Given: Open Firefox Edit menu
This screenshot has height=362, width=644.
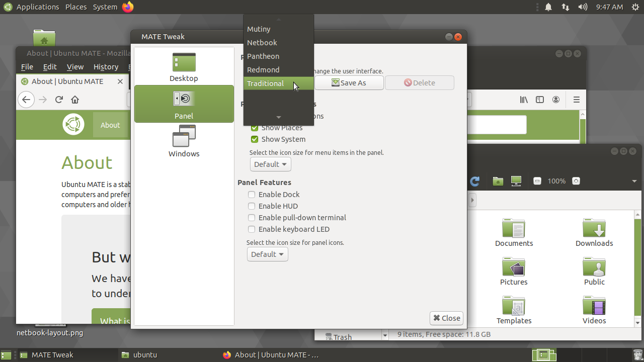Looking at the screenshot, I should click(x=50, y=67).
